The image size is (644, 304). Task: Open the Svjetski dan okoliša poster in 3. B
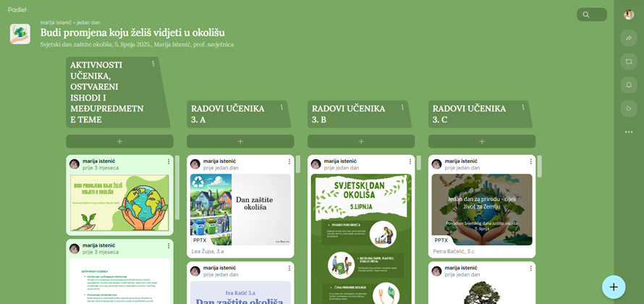click(x=361, y=239)
